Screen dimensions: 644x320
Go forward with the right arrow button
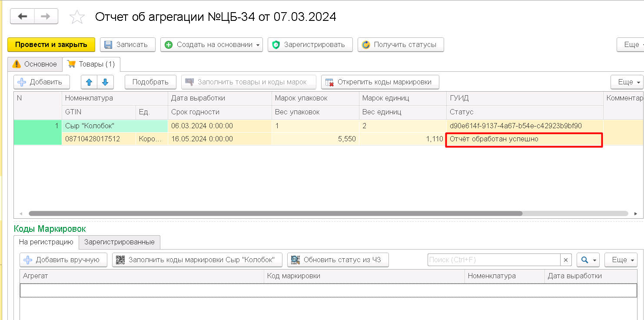pos(46,17)
